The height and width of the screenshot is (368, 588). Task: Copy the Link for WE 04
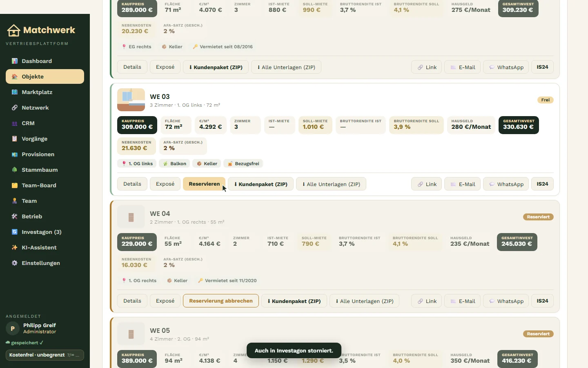point(426,301)
